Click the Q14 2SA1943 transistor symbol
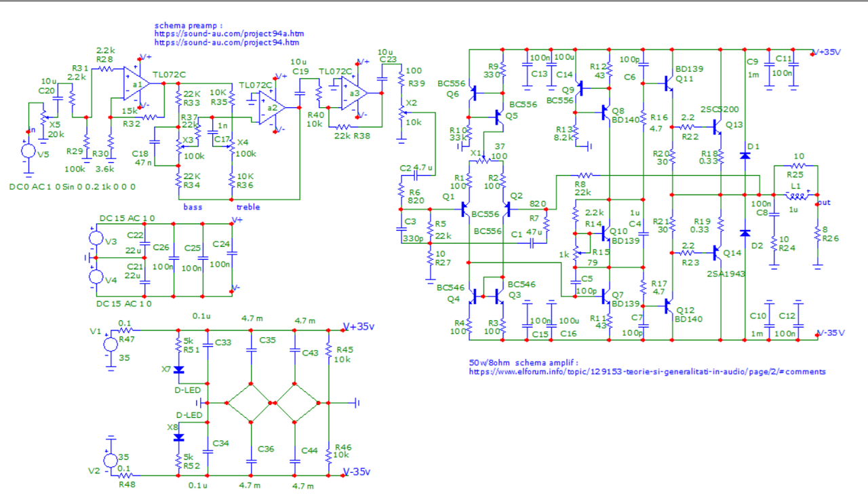This screenshot has width=868, height=500. point(717,252)
